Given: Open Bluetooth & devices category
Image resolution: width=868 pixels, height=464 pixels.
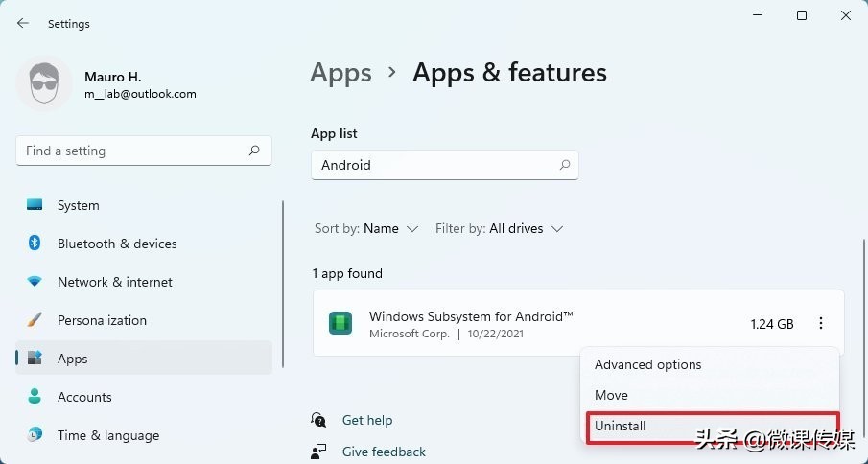Looking at the screenshot, I should tap(144, 244).
